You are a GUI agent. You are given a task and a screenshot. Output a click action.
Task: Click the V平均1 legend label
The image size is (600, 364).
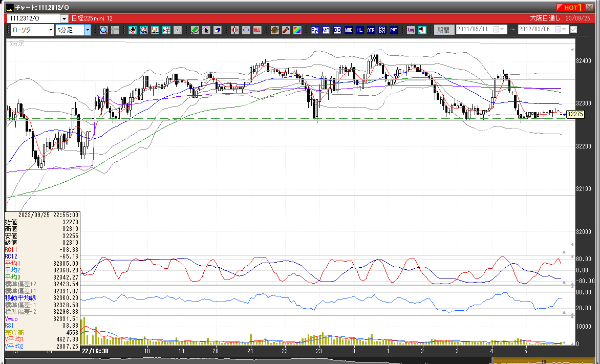pos(14,339)
